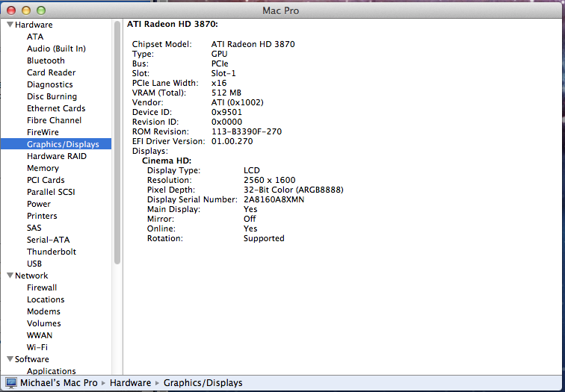Click the Chipset Model value text
565x392 pixels.
click(x=253, y=44)
